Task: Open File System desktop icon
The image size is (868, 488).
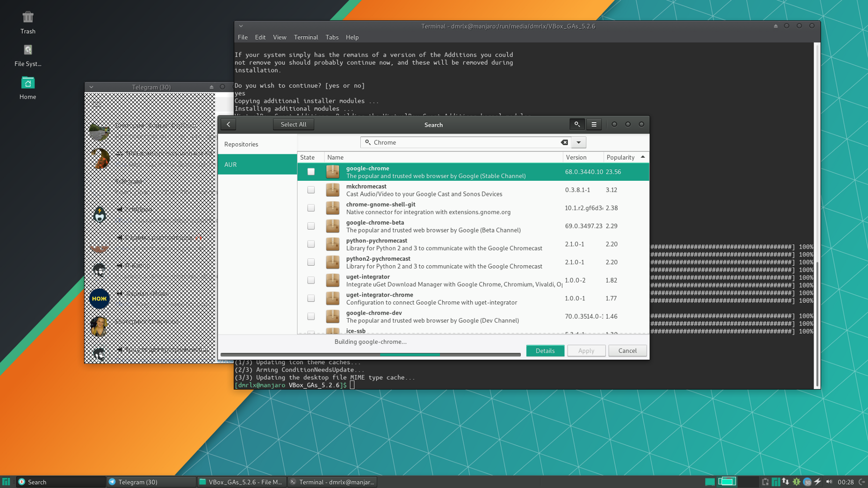Action: (28, 55)
